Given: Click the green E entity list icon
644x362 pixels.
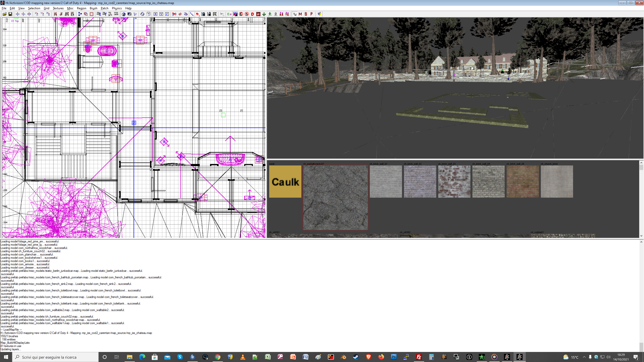Looking at the screenshot, I should [229, 14].
